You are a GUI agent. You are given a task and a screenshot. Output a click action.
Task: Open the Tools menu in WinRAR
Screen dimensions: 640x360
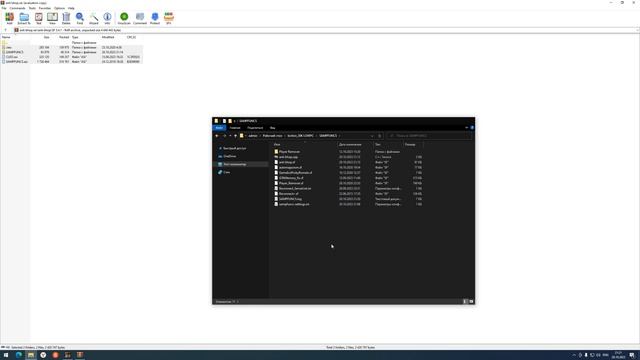coord(32,8)
